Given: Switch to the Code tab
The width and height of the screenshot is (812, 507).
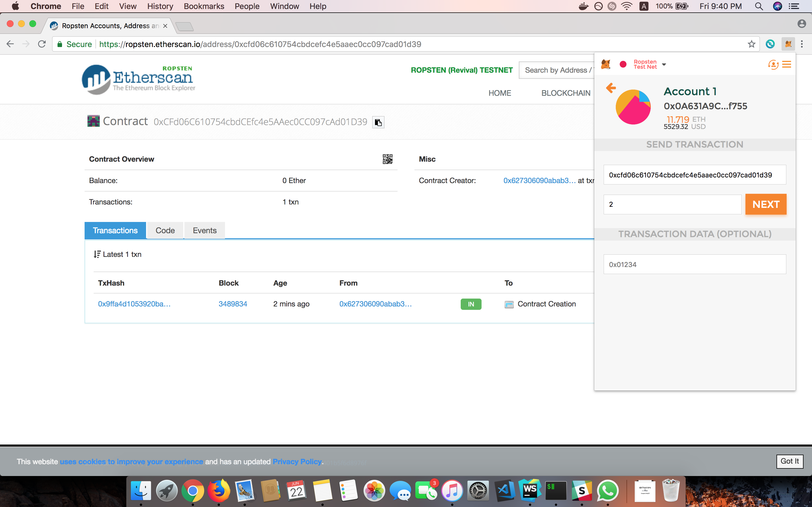Looking at the screenshot, I should click(165, 230).
